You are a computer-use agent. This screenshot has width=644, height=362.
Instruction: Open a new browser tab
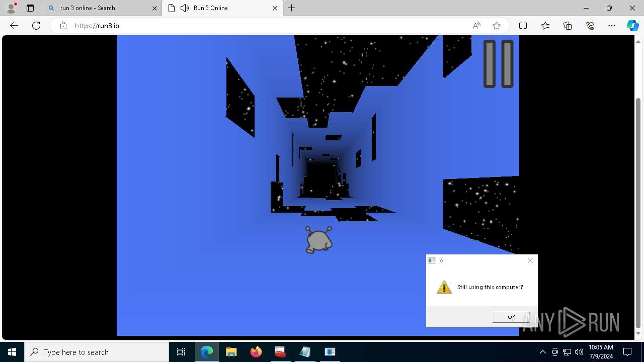[292, 8]
